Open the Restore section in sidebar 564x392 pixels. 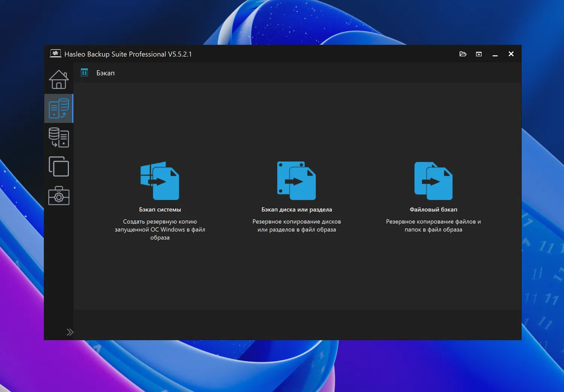click(x=59, y=138)
